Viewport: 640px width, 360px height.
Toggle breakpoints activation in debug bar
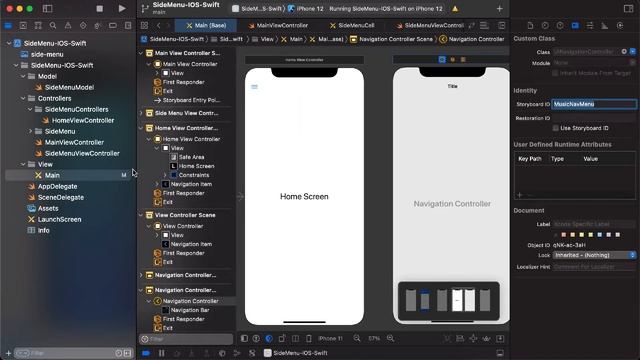(146, 353)
